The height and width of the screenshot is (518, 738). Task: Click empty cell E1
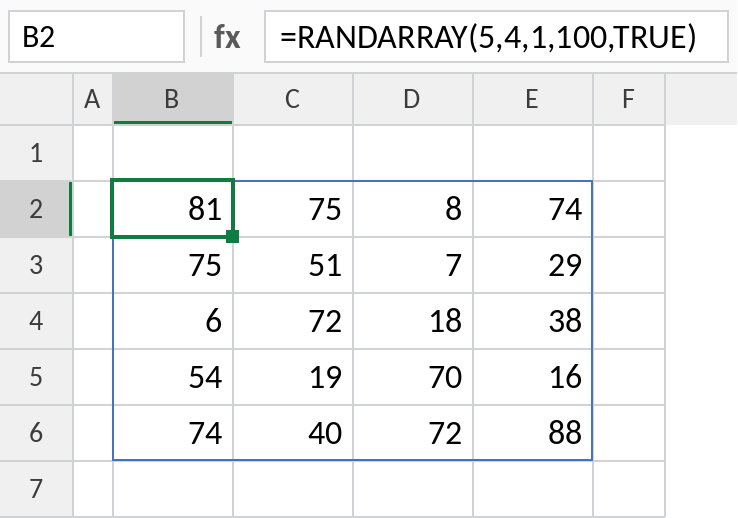click(533, 153)
